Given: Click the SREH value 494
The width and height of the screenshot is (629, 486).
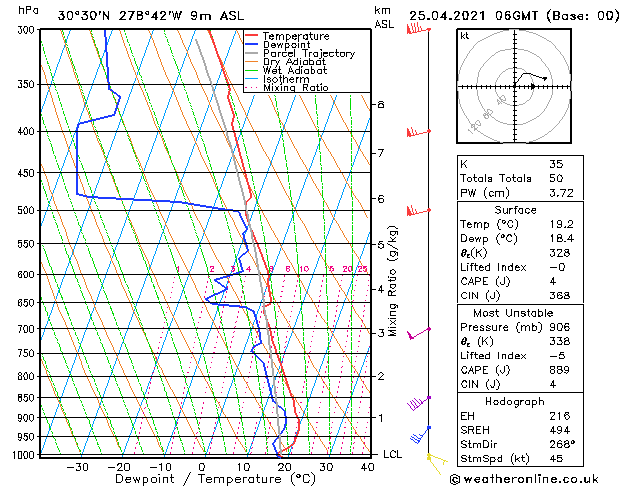Looking at the screenshot, I should (x=560, y=430).
